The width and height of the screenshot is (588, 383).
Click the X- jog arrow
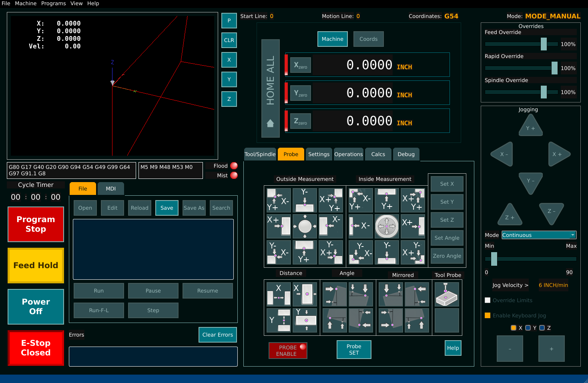502,154
